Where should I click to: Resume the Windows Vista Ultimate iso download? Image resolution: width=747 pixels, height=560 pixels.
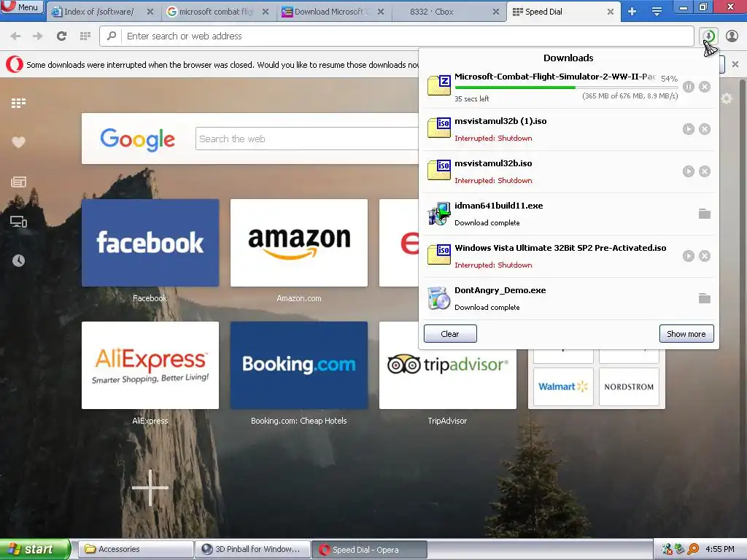point(689,256)
